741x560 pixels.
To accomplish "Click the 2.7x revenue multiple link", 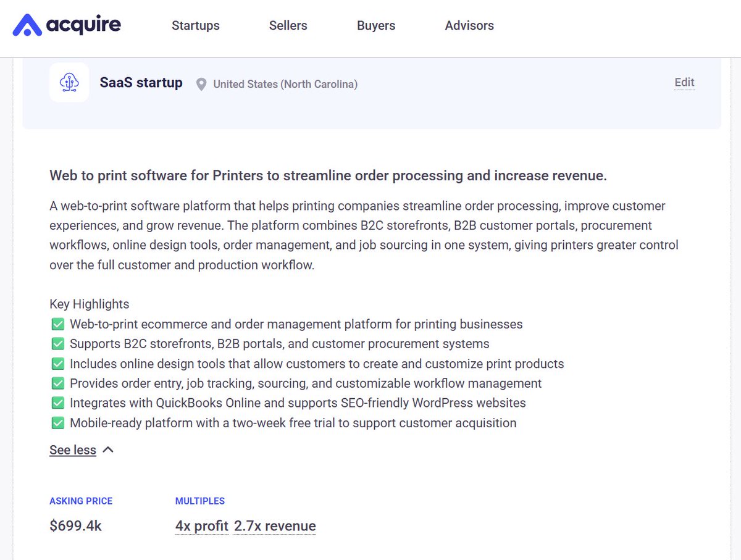I will (x=275, y=526).
